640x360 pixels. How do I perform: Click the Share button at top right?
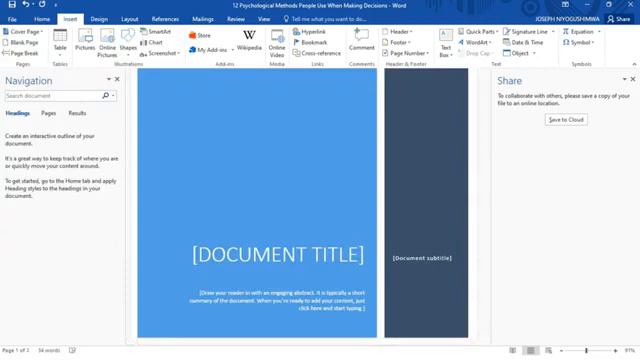point(619,19)
